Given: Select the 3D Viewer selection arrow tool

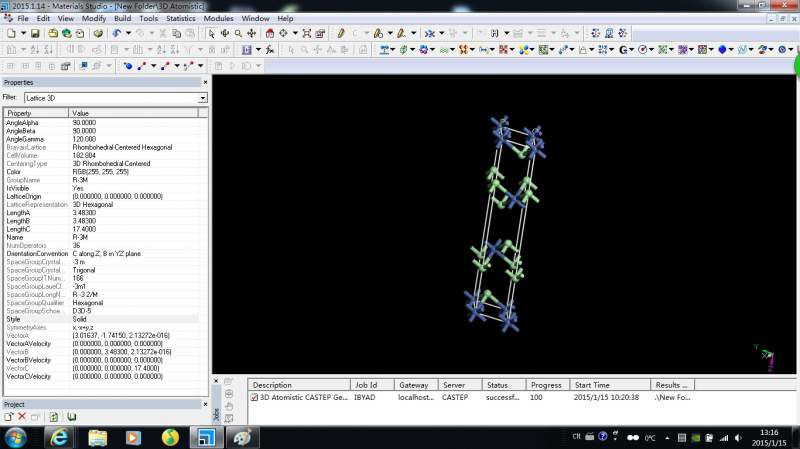Looking at the screenshot, I should point(210,33).
